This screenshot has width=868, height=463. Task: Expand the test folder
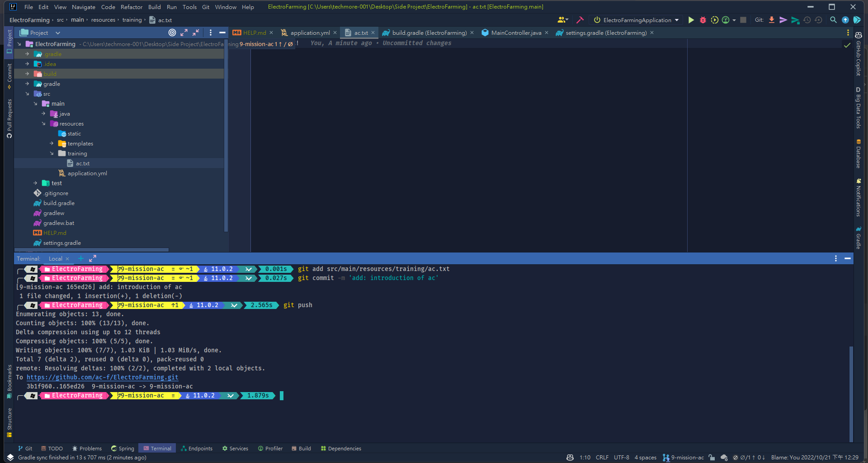[x=35, y=183]
